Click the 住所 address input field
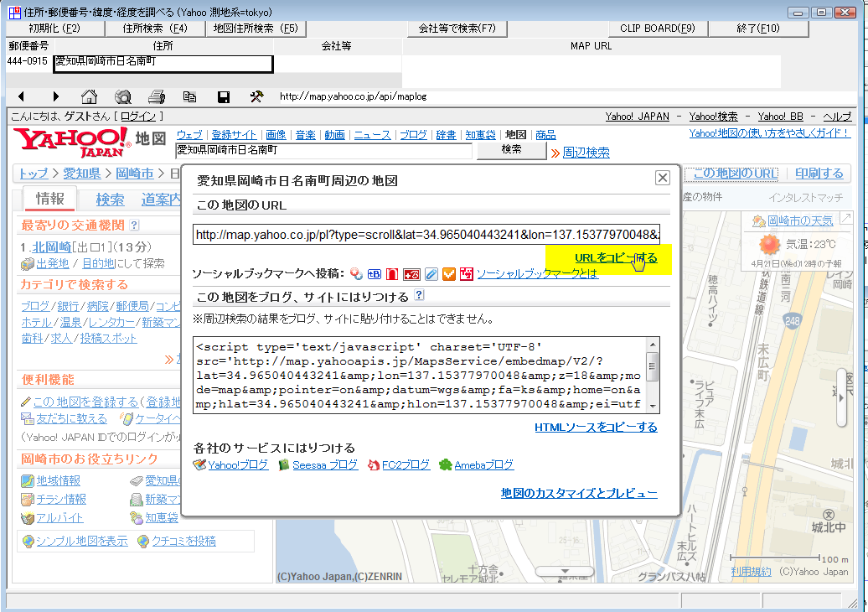The height and width of the screenshot is (612, 868). (x=163, y=65)
